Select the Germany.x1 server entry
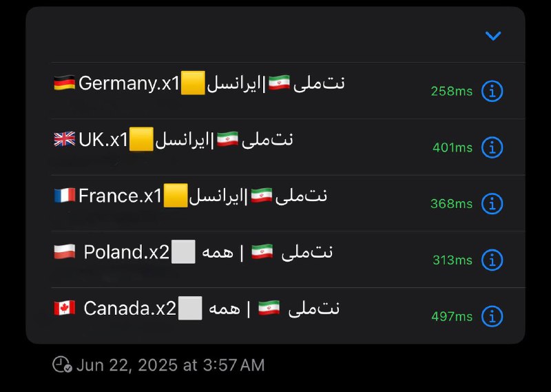The image size is (551, 392). tap(288, 91)
